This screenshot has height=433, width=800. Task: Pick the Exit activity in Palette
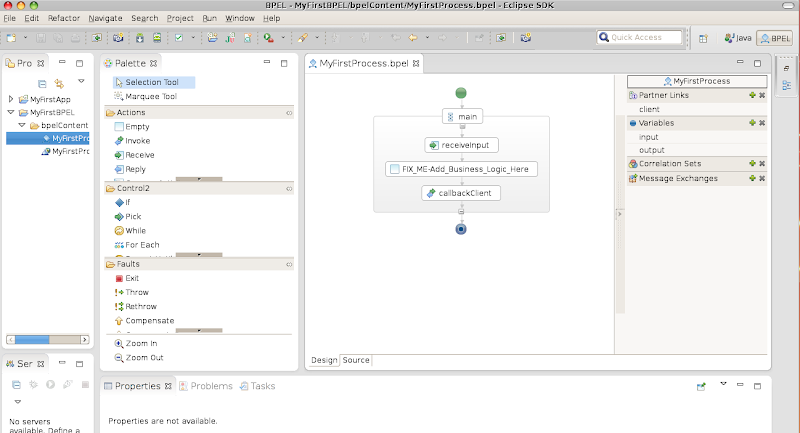point(127,278)
